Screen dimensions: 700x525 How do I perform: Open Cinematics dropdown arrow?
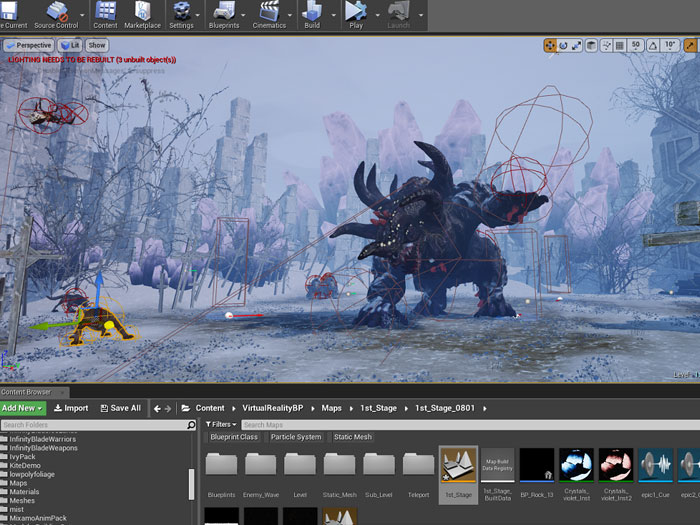290,15
